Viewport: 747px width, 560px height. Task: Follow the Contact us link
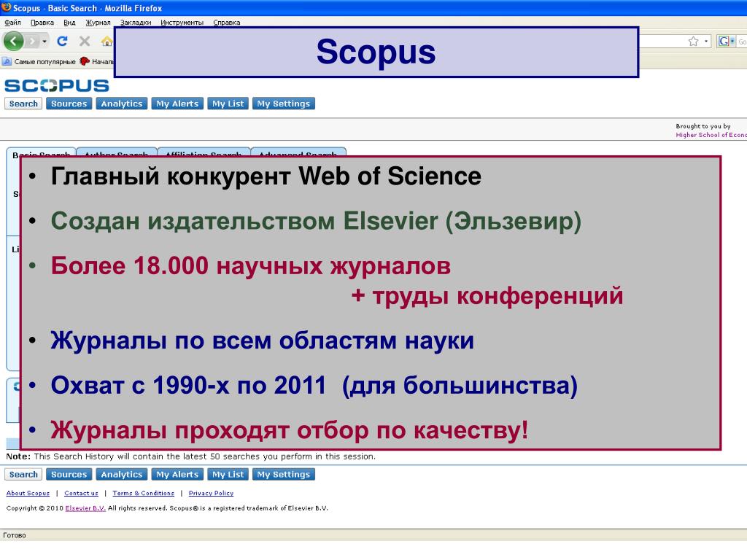[x=81, y=494]
